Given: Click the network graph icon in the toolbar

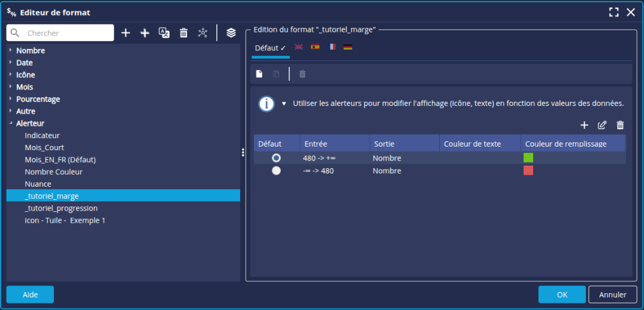Looking at the screenshot, I should [203, 33].
